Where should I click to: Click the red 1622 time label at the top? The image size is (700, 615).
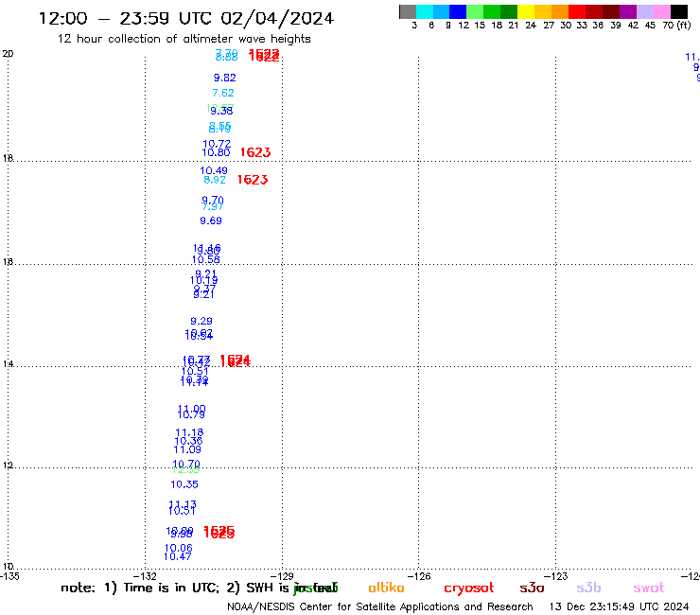pyautogui.click(x=264, y=56)
